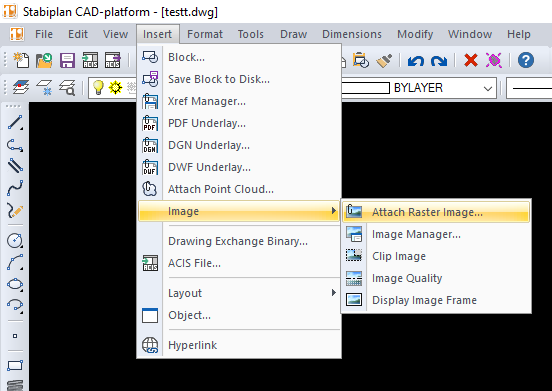
Task: Open the Help menu
Action: click(519, 34)
